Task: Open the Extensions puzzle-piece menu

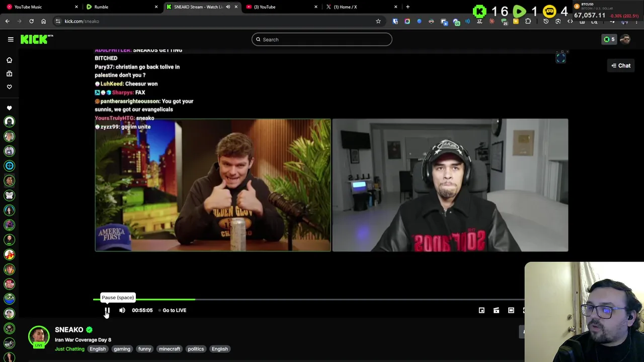Action: (528, 21)
